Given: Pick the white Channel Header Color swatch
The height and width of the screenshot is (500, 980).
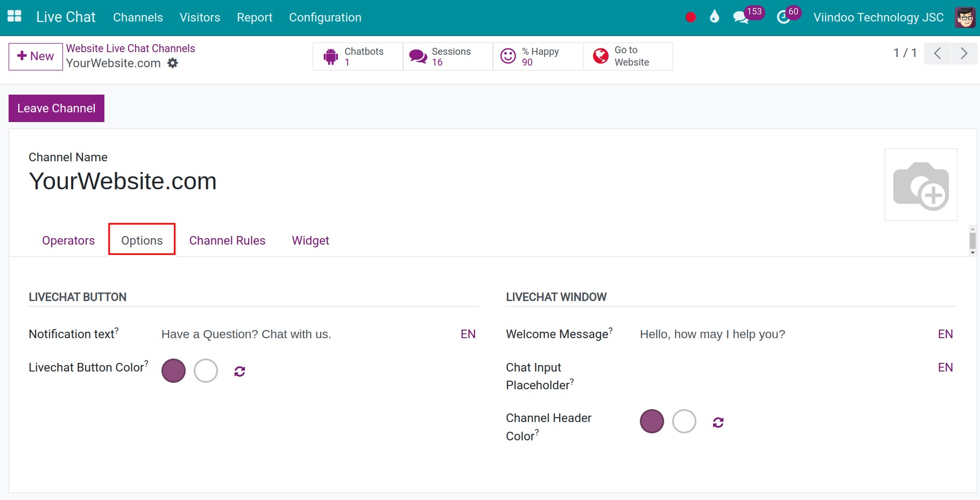Looking at the screenshot, I should coord(684,421).
